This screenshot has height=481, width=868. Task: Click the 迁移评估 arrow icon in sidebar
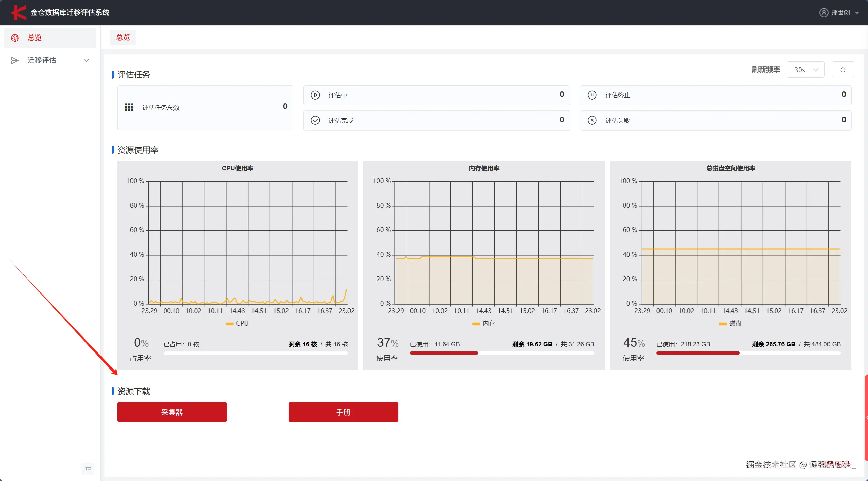click(15, 60)
